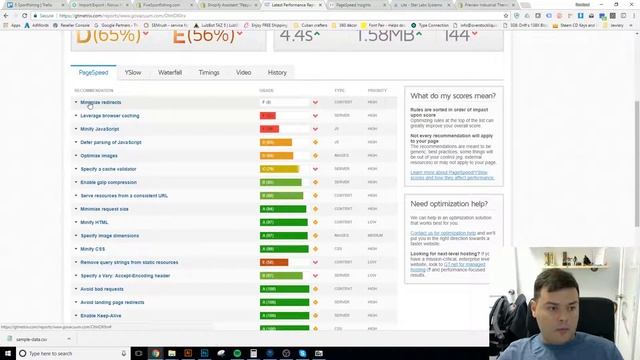Switch to the PageSpeed tab
This screenshot has height=360, width=640.
tap(93, 73)
